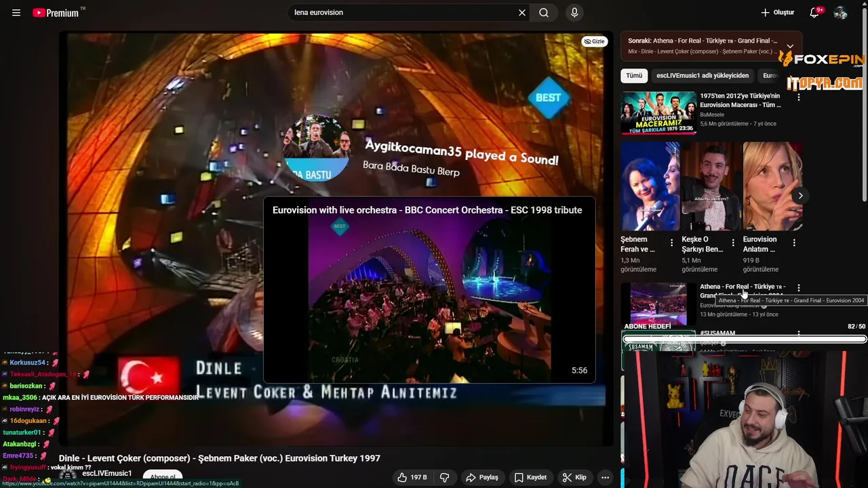This screenshot has width=868, height=488.
Task: Open the notifications bell
Action: point(815,13)
